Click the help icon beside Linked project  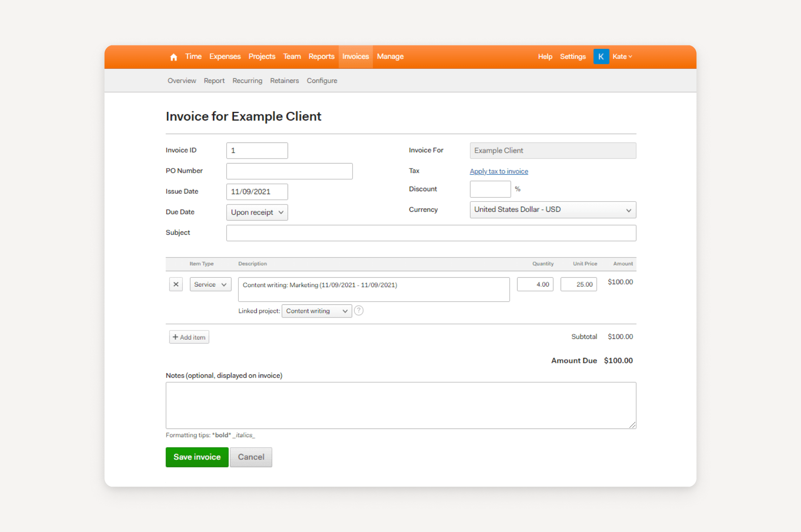tap(358, 310)
